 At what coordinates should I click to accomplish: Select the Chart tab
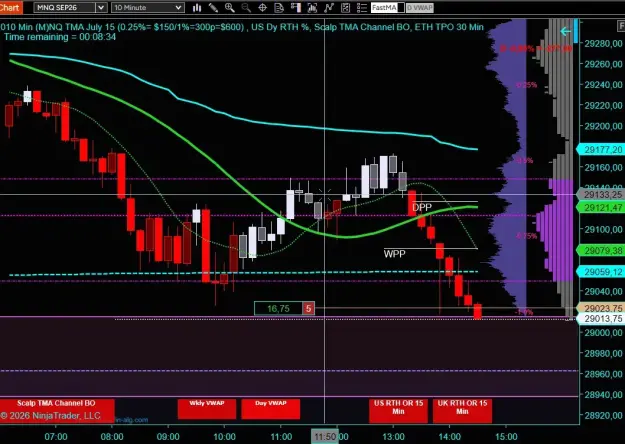11,7
